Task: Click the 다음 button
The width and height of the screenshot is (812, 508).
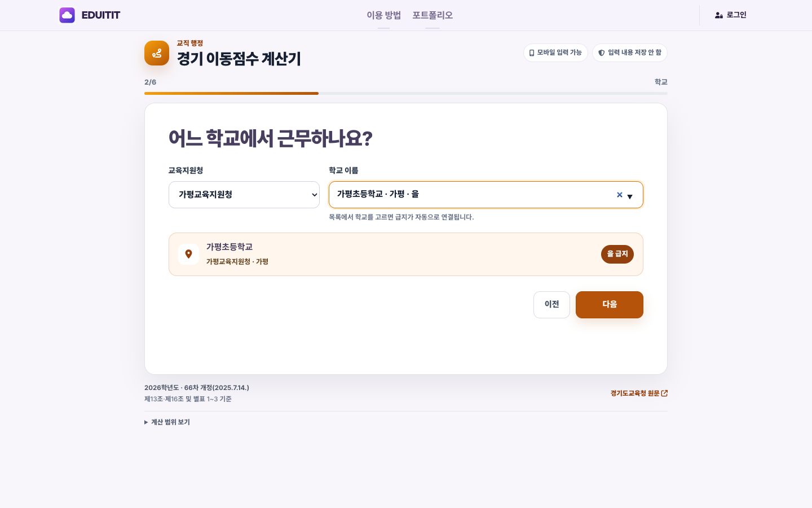Action: pyautogui.click(x=610, y=305)
